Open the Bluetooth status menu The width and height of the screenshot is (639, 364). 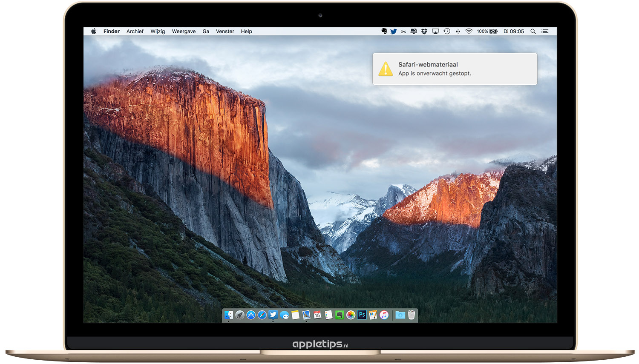pos(458,31)
